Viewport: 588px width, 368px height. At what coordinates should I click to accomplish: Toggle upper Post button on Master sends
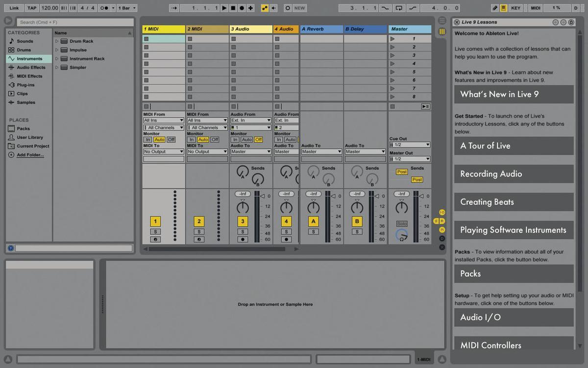coord(402,172)
